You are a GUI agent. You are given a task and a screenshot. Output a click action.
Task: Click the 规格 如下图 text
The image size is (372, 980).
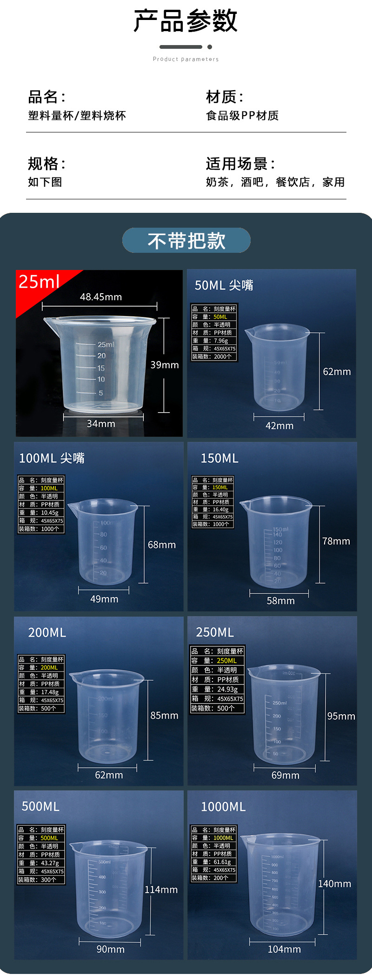46,172
